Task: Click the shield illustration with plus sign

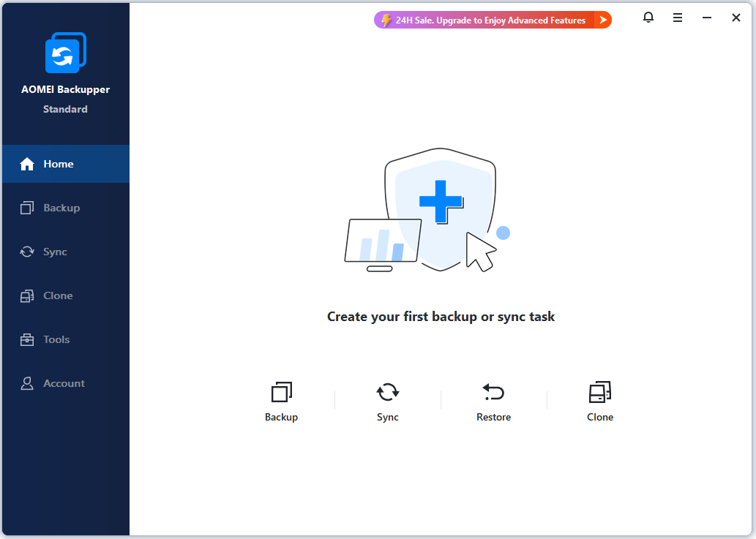Action: click(440, 209)
